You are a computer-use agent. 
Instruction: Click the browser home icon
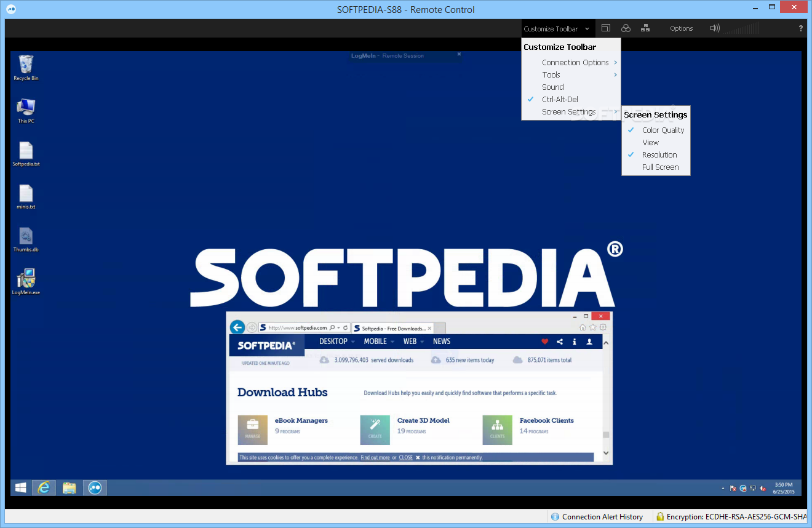pos(583,327)
